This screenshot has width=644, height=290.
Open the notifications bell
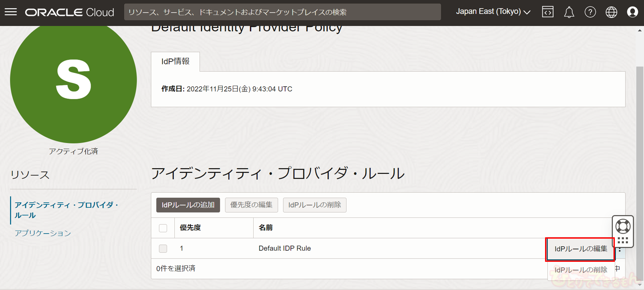tap(569, 12)
